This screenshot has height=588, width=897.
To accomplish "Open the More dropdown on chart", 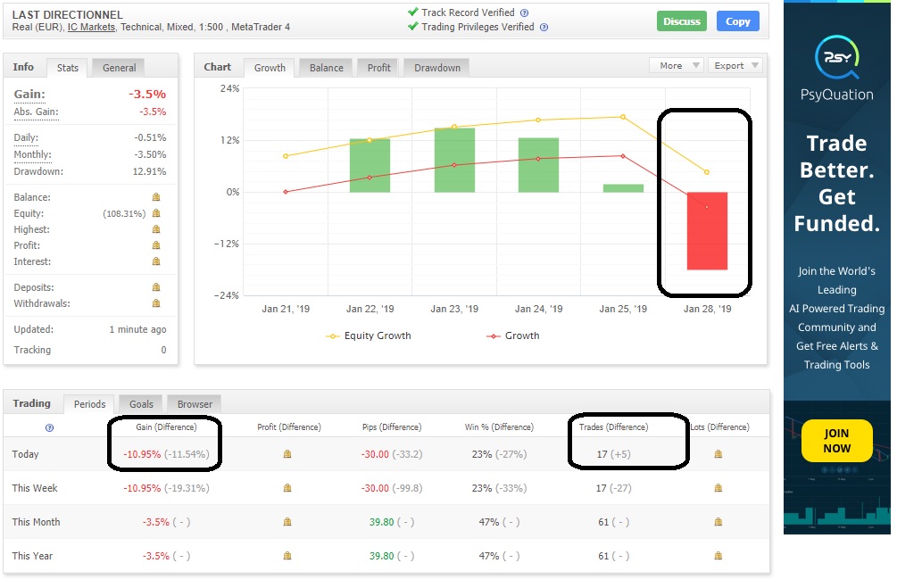I will (x=677, y=66).
